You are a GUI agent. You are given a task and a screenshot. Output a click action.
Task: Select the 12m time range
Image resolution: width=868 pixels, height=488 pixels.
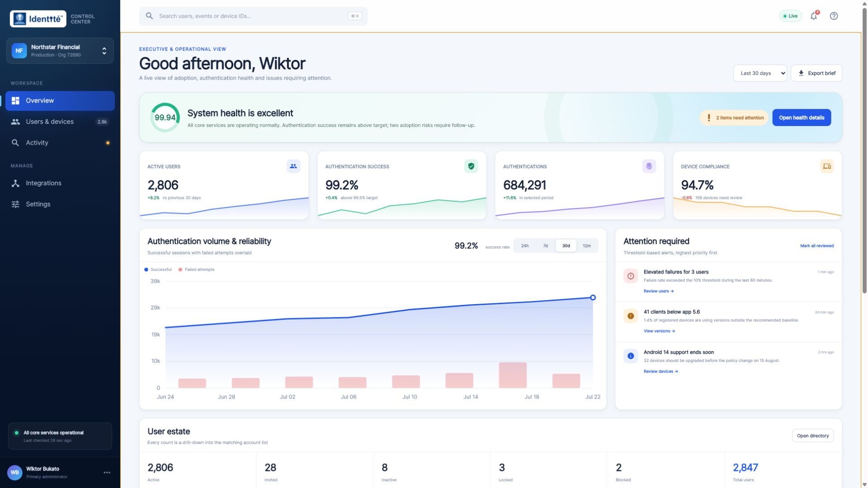point(587,246)
